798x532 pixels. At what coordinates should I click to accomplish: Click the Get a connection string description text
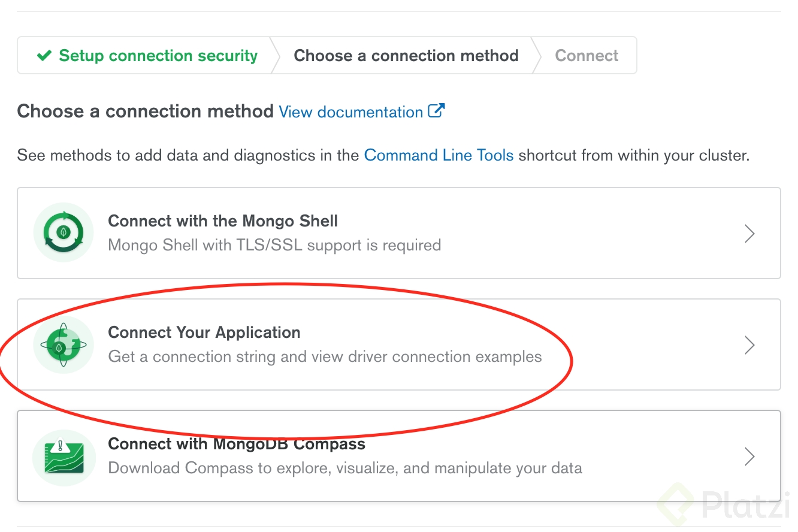[x=325, y=356]
